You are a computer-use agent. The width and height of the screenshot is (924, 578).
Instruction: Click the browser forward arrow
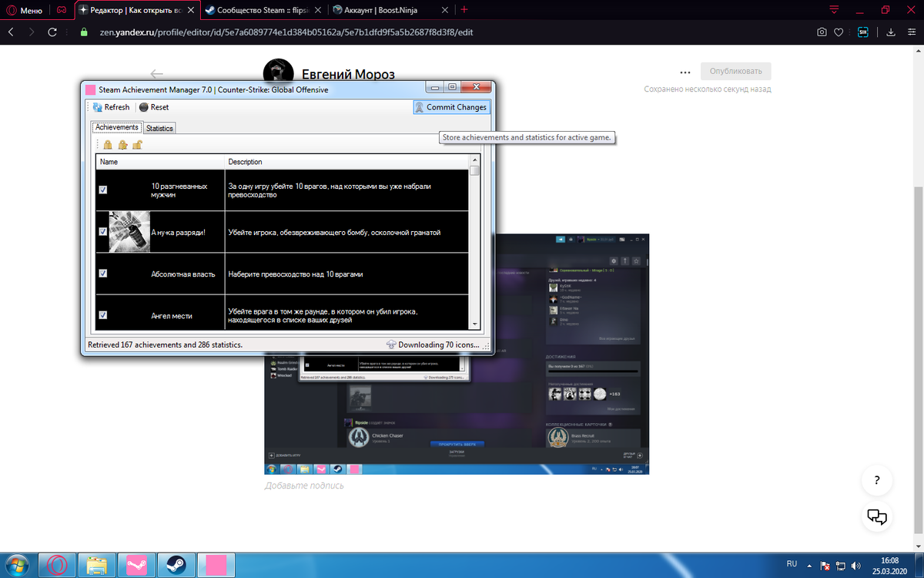[x=32, y=32]
